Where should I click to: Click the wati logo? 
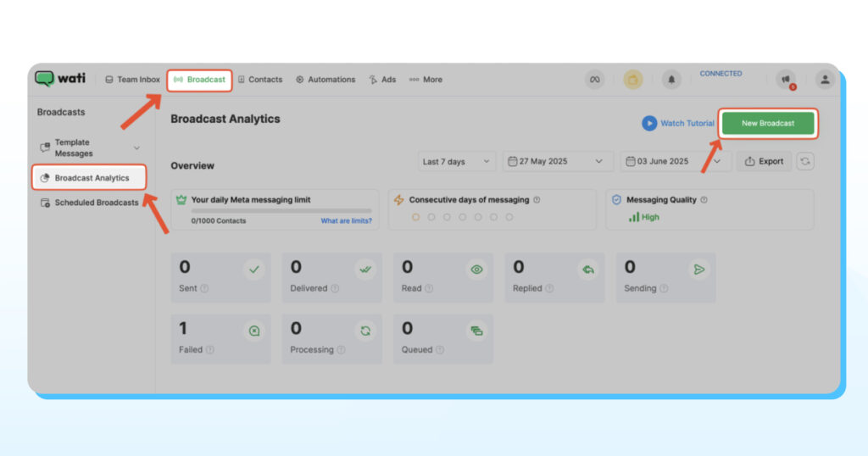[x=60, y=79]
